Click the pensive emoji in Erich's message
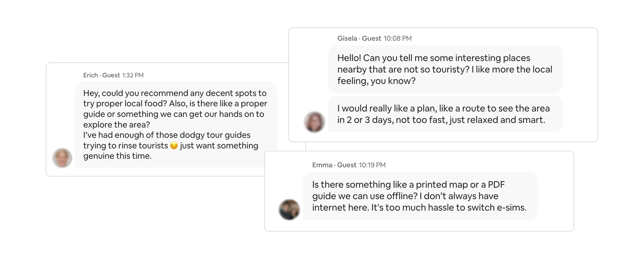Screen dimensions: 644x259 pyautogui.click(x=174, y=146)
